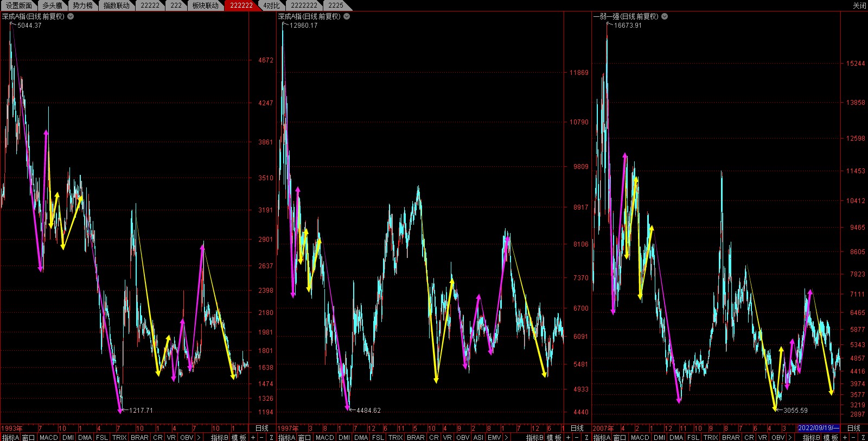
Task: Click 一弱一强(日线,前复权) chart title
Action: coord(626,16)
